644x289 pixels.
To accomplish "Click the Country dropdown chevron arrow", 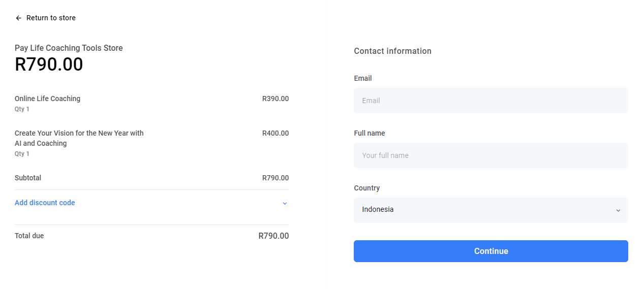I will [618, 210].
